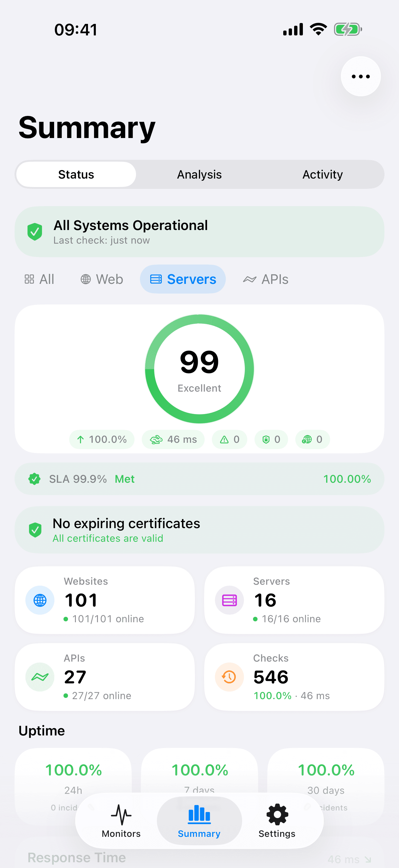Tap the 'Last check: just now' text
Image resolution: width=399 pixels, height=868 pixels.
(102, 240)
